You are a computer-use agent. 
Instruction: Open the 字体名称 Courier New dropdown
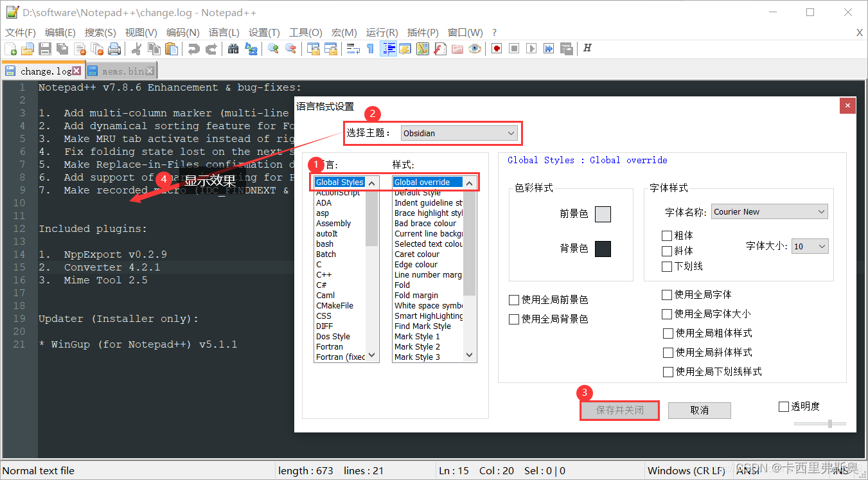coord(769,211)
